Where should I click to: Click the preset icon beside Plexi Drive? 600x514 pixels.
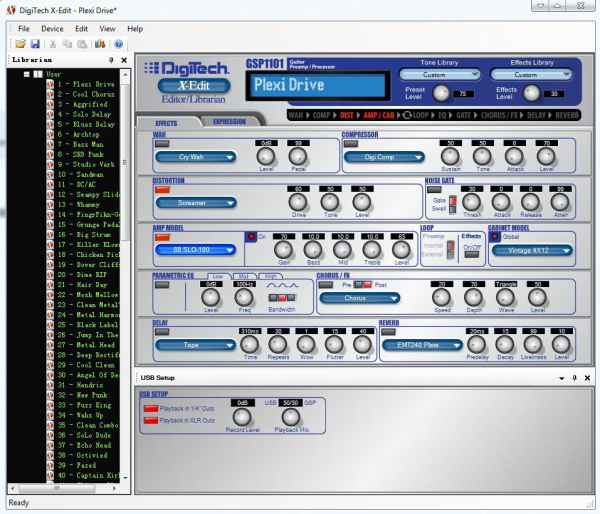coord(50,84)
